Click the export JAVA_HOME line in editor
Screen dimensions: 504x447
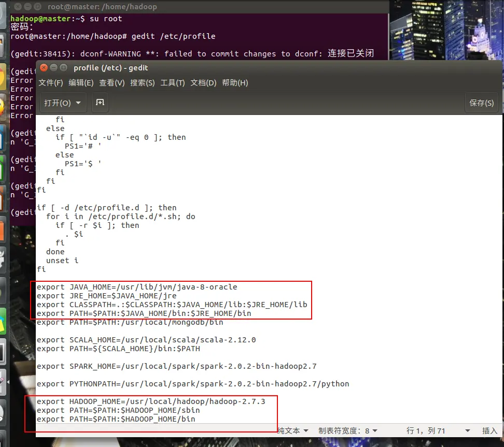(x=137, y=287)
